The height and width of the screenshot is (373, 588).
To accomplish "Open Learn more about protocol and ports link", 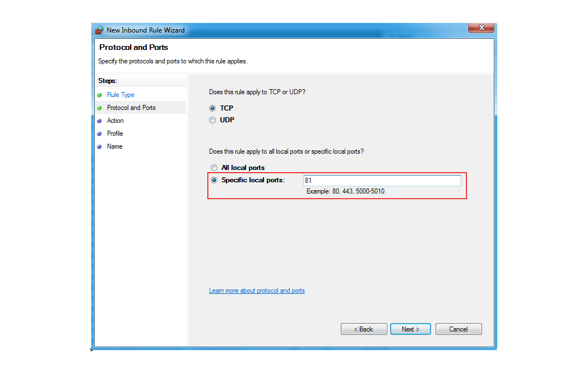I will pyautogui.click(x=257, y=291).
